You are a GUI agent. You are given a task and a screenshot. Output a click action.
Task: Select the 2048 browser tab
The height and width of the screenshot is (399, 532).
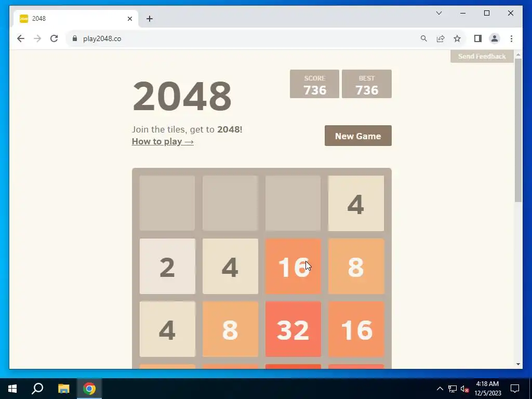click(76, 19)
